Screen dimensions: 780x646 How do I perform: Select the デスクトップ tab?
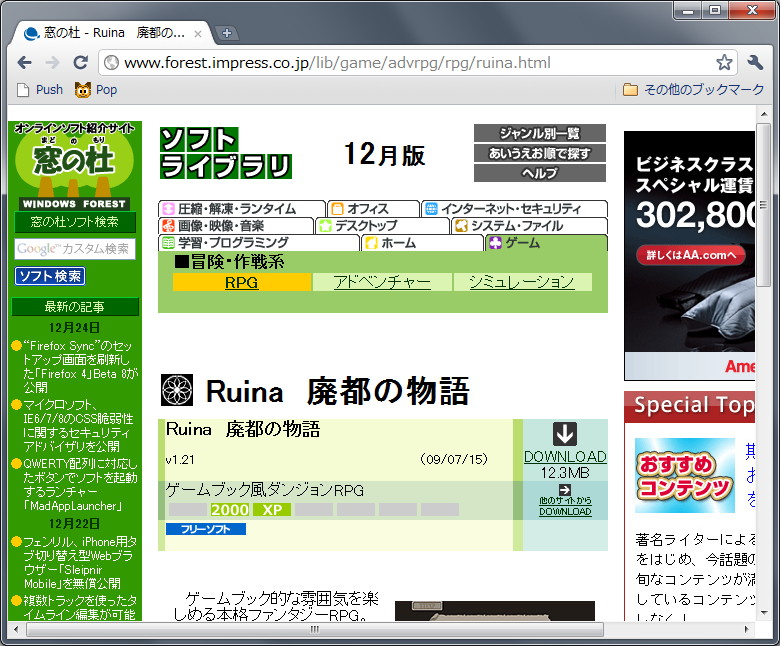382,225
